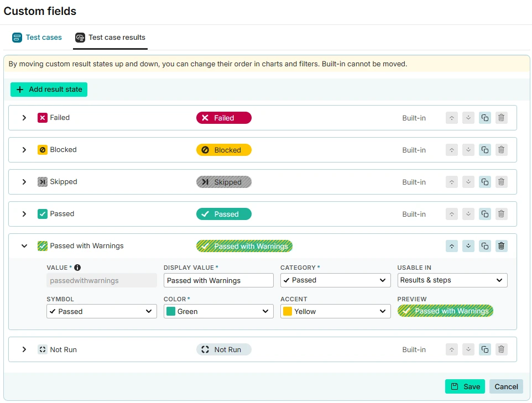Move the Passed row up
Screen dimensions: 532x403
point(452,214)
